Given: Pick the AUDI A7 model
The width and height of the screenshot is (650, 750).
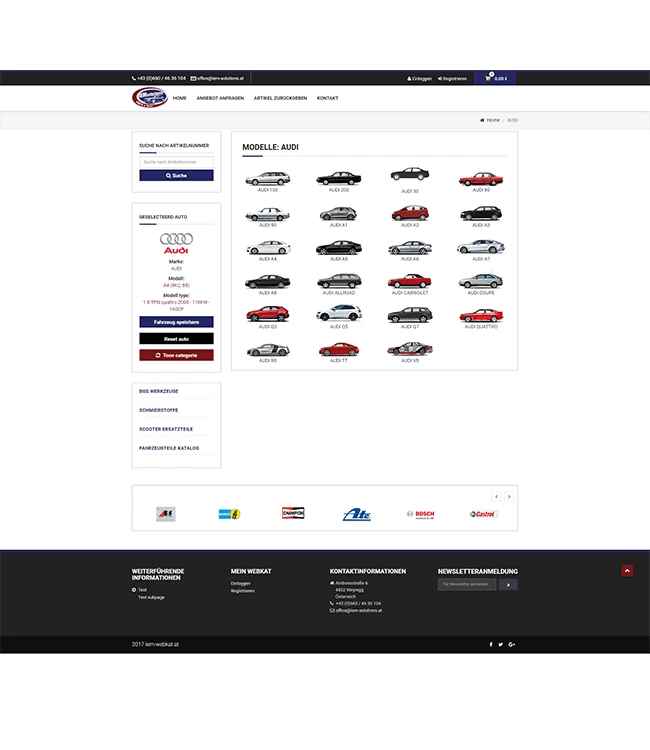Looking at the screenshot, I should click(x=481, y=247).
